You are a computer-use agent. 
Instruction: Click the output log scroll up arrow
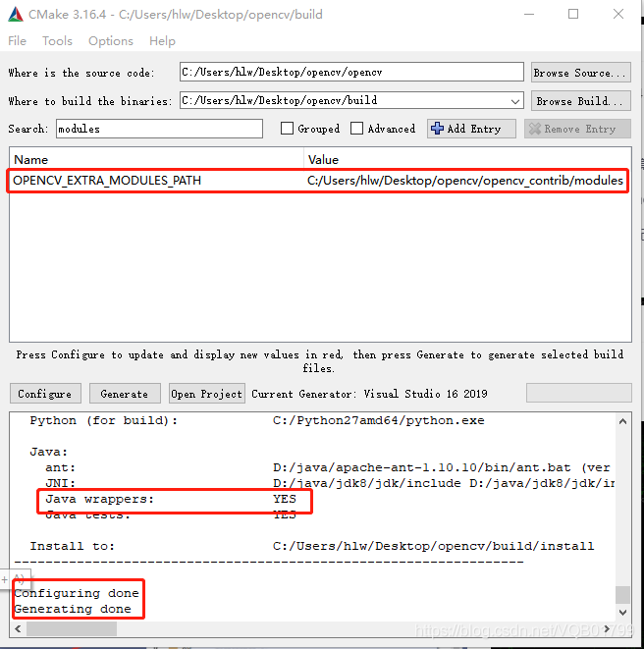(622, 422)
